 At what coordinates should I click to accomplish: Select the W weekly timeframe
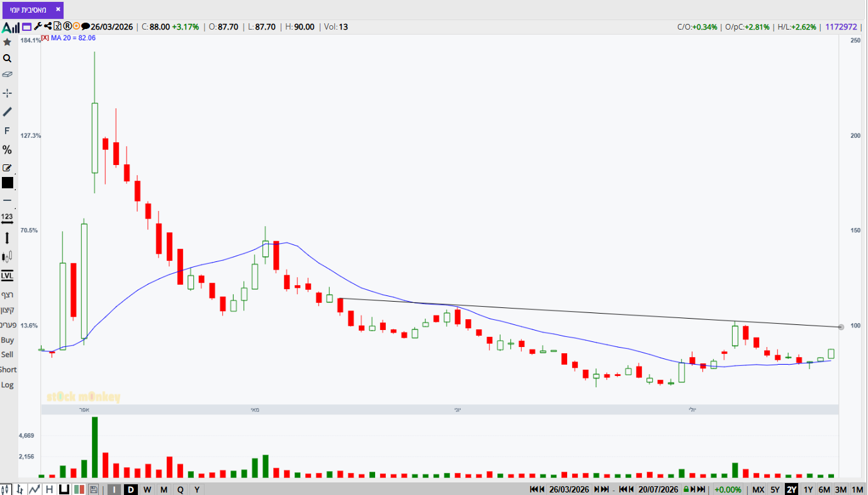147,489
